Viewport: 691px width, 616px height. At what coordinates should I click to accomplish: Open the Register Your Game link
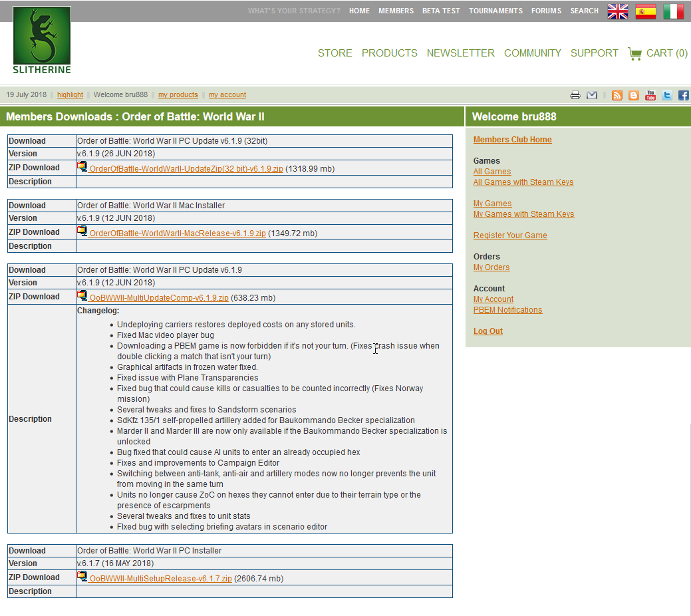(509, 235)
